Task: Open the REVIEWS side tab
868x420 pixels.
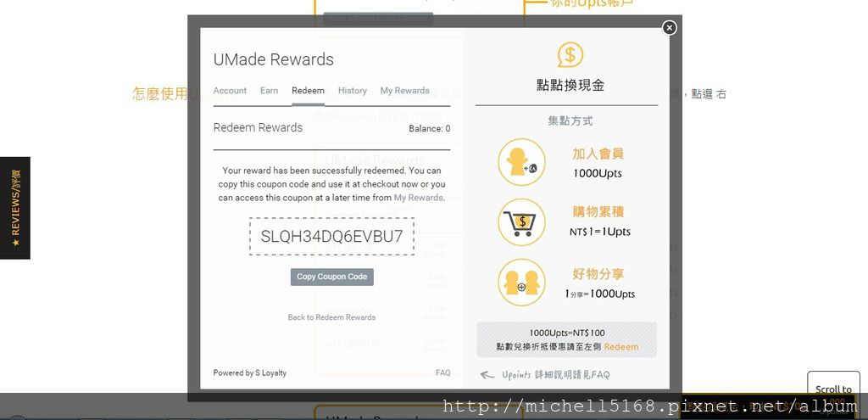Action: 15,208
